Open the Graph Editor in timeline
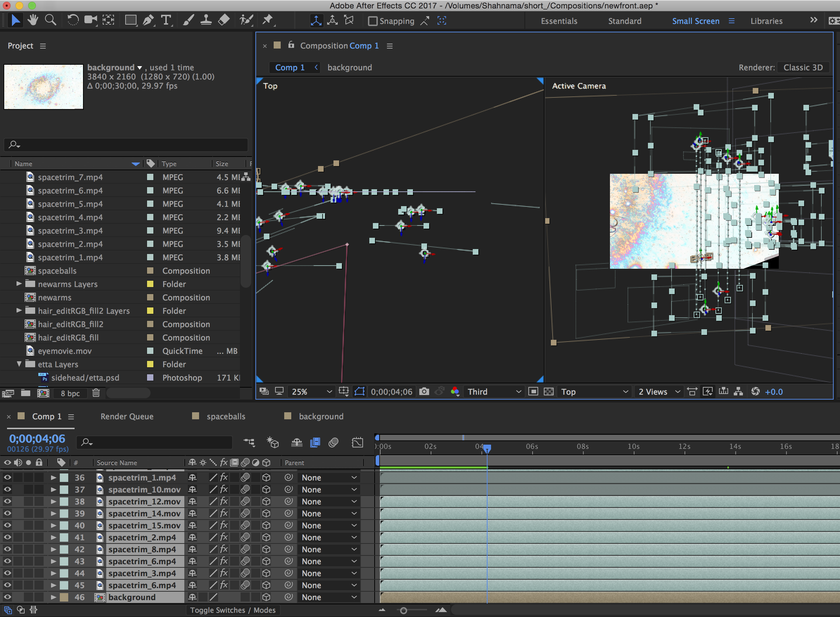The height and width of the screenshot is (617, 840). pos(357,443)
